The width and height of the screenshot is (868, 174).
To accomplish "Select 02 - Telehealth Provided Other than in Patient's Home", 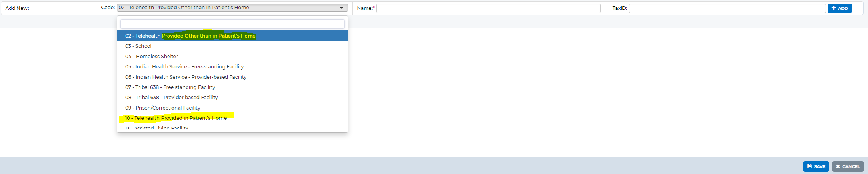I will tap(232, 36).
